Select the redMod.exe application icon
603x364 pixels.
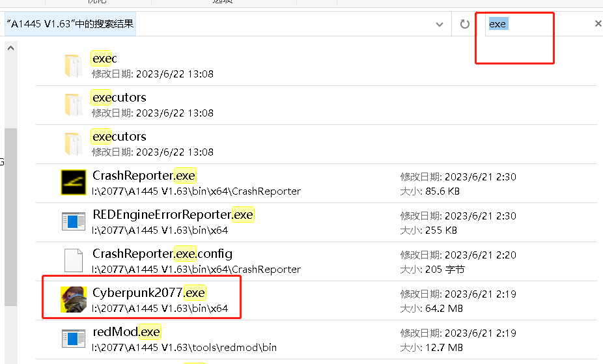tap(74, 339)
